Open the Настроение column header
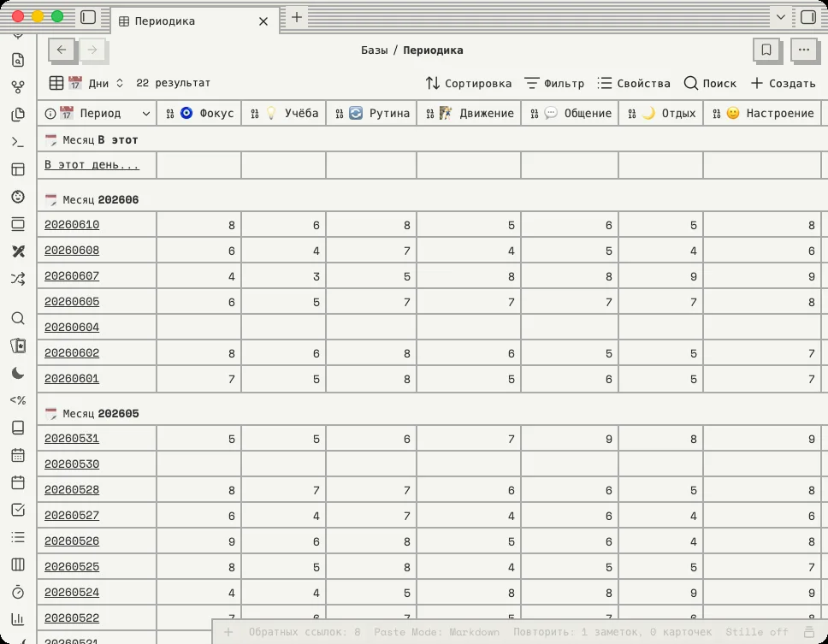 pos(762,114)
